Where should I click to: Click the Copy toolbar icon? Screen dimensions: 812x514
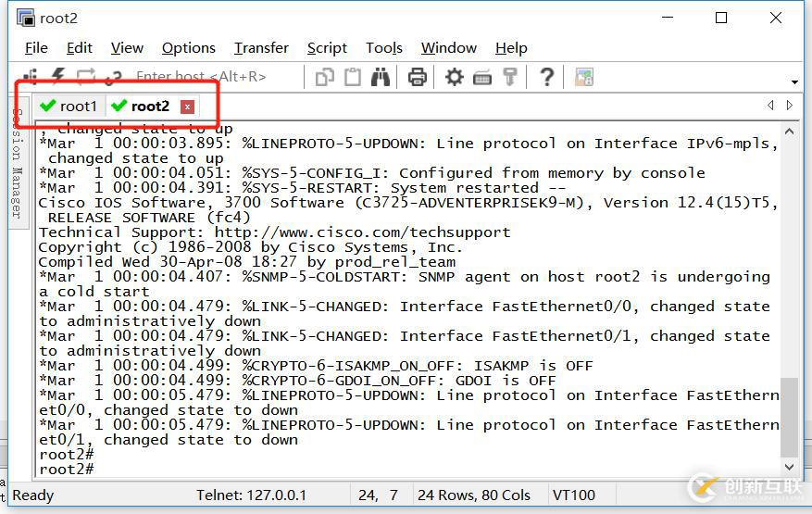pos(325,77)
